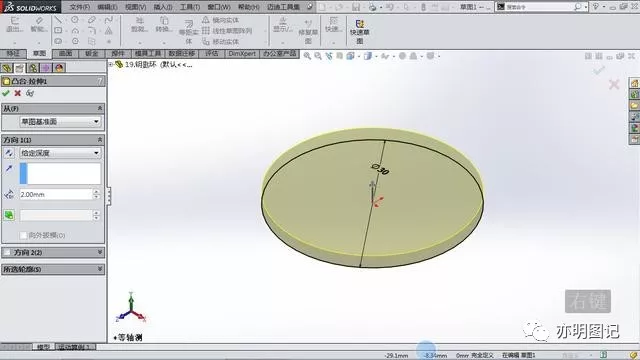This screenshot has height=360, width=640.
Task: Toggle the detailed preview glasses icon
Action: (30, 93)
